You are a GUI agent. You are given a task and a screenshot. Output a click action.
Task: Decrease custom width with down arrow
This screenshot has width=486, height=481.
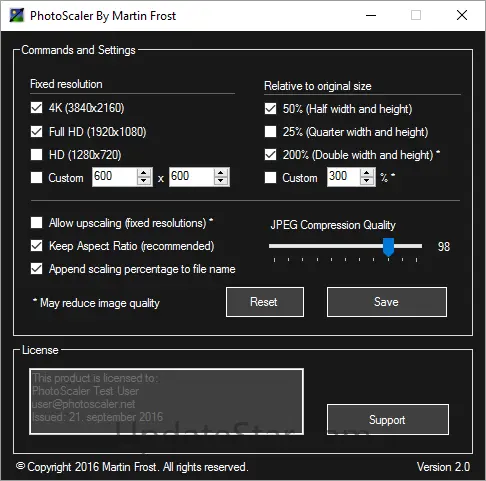pos(144,181)
